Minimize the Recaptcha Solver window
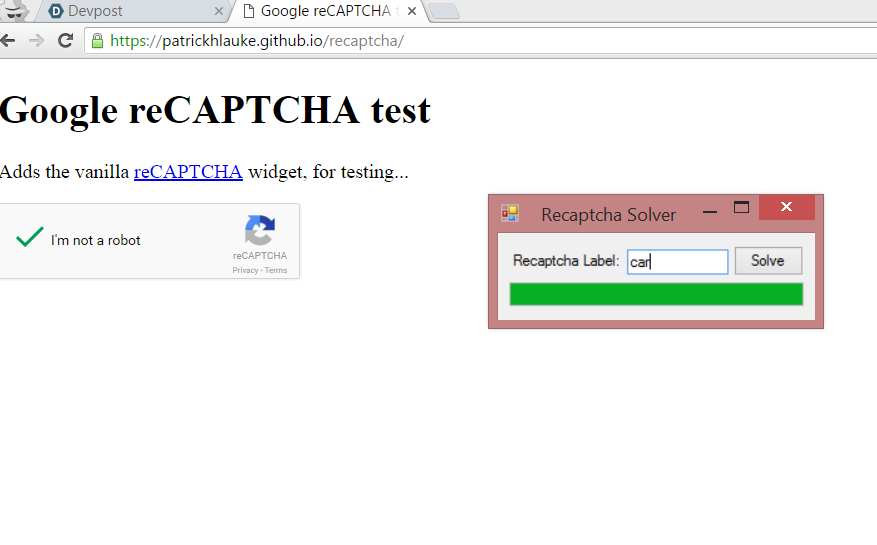This screenshot has height=545, width=877. click(x=710, y=212)
